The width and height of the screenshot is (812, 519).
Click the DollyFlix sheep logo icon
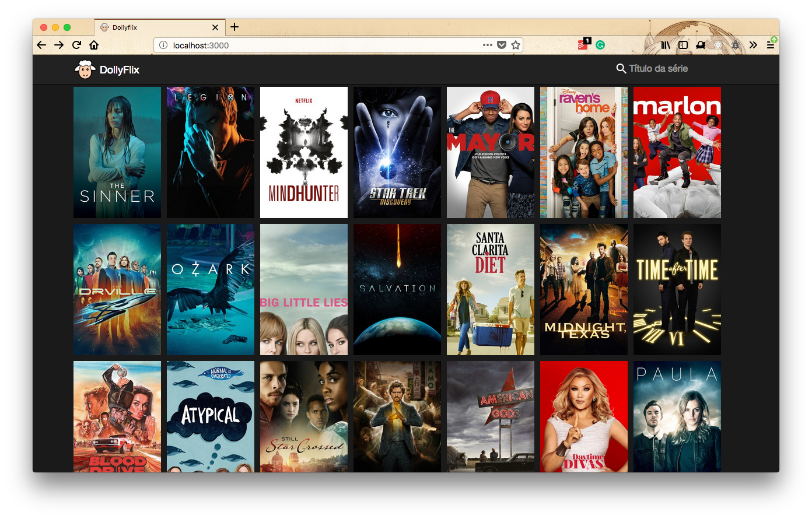[85, 69]
